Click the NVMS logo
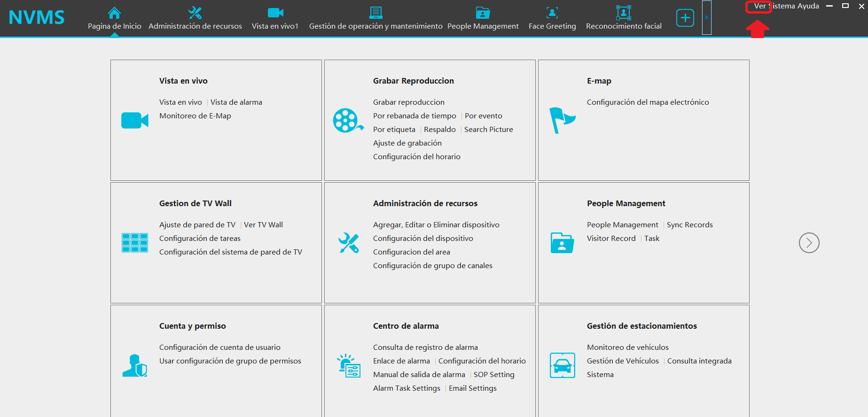868x417 pixels. (x=37, y=18)
